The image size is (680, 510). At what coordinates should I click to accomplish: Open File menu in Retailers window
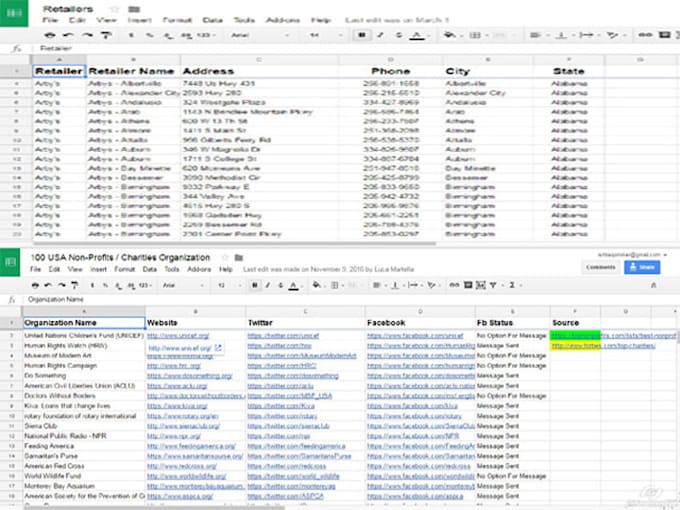[50, 20]
